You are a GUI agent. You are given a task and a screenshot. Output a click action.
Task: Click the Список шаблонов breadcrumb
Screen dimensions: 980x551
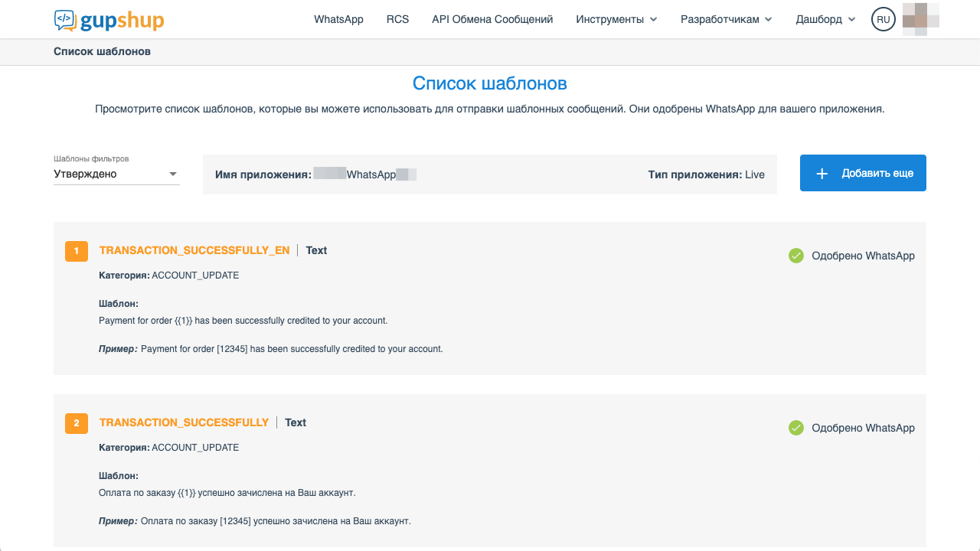[x=102, y=52]
